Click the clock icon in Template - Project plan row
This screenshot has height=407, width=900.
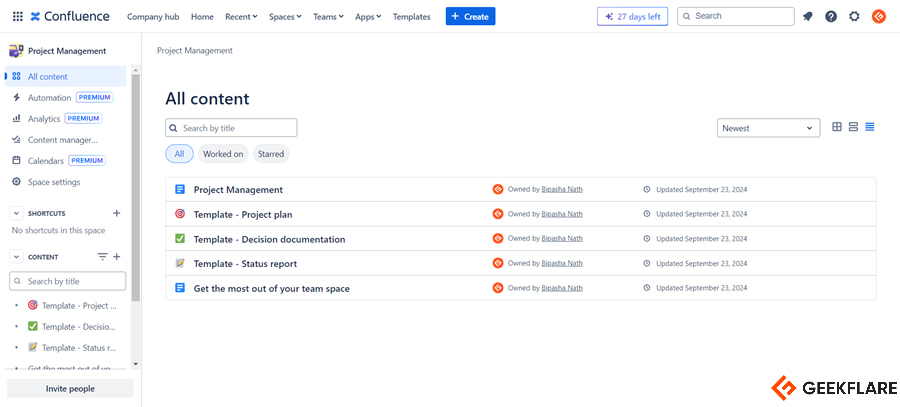(x=647, y=214)
